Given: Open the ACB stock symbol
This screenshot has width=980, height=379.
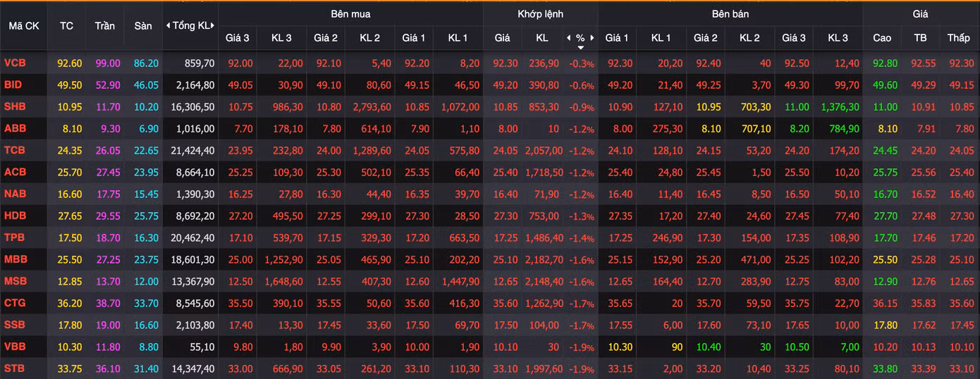Looking at the screenshot, I should point(15,172).
